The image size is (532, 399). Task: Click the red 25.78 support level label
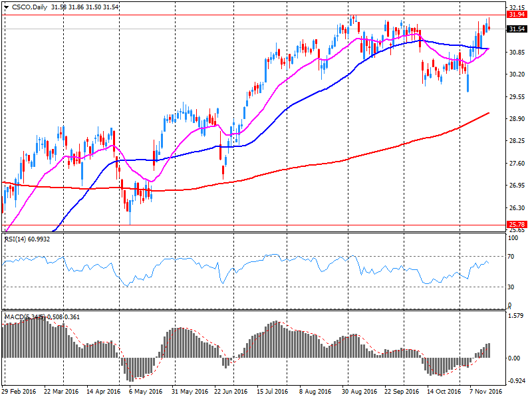pyautogui.click(x=517, y=224)
